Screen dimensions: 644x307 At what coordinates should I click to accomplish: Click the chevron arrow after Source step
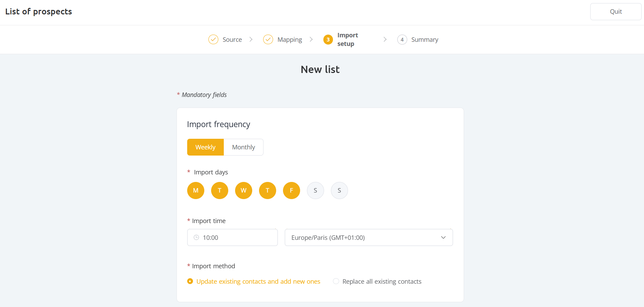[251, 39]
